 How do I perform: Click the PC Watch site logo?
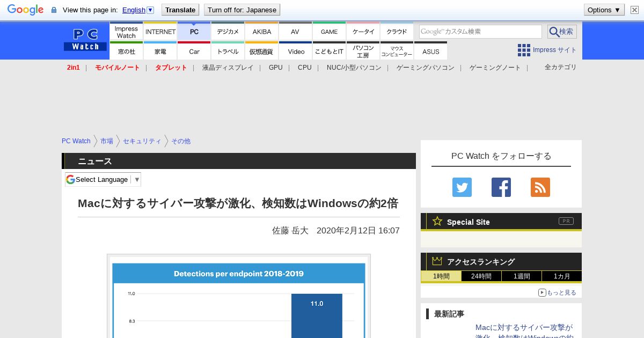pyautogui.click(x=85, y=40)
